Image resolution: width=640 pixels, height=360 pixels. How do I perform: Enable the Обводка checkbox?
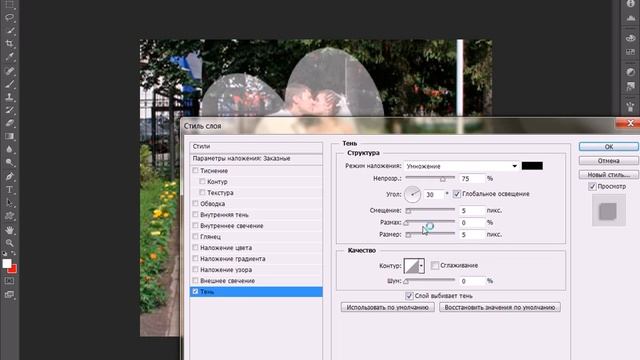[196, 203]
